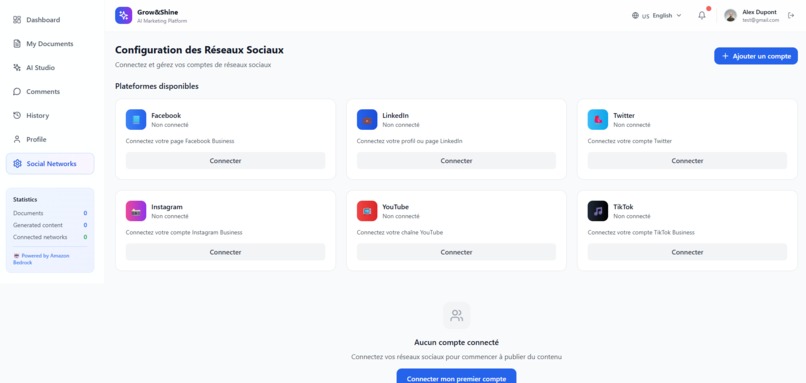Open the Dashboard menu item
This screenshot has height=383, width=806.
(x=50, y=20)
